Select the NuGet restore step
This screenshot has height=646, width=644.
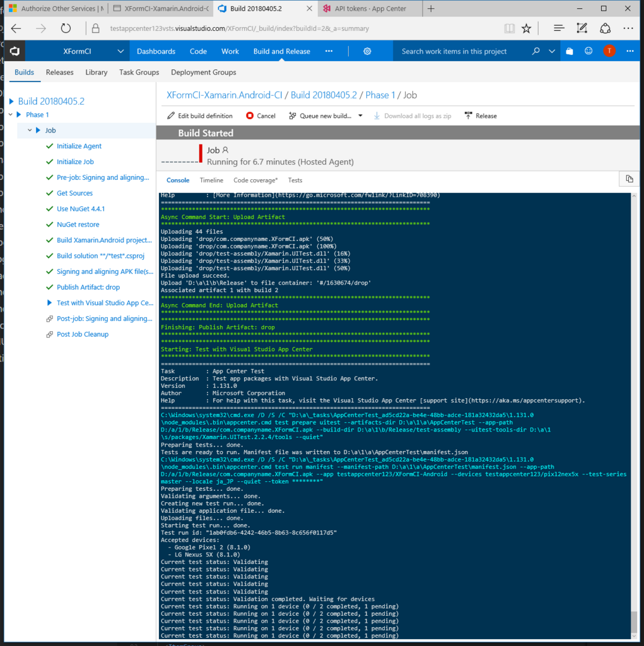(x=78, y=224)
